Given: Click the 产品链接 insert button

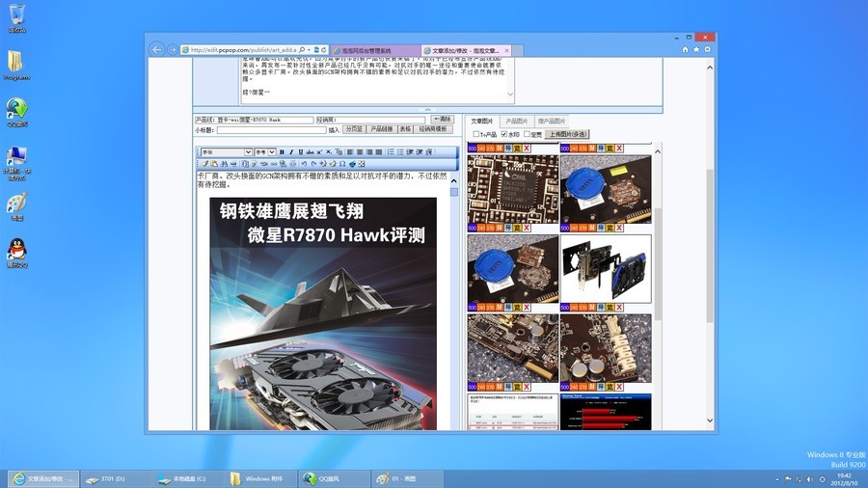Looking at the screenshot, I should point(382,128).
